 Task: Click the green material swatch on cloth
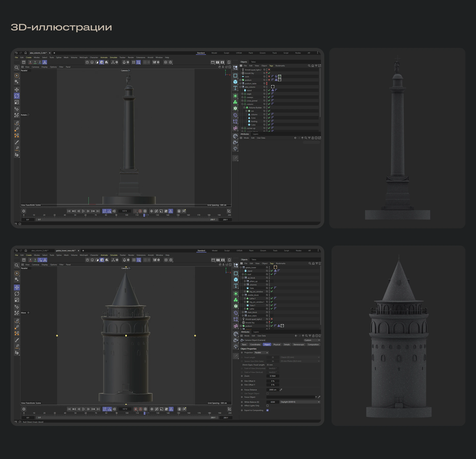click(279, 76)
